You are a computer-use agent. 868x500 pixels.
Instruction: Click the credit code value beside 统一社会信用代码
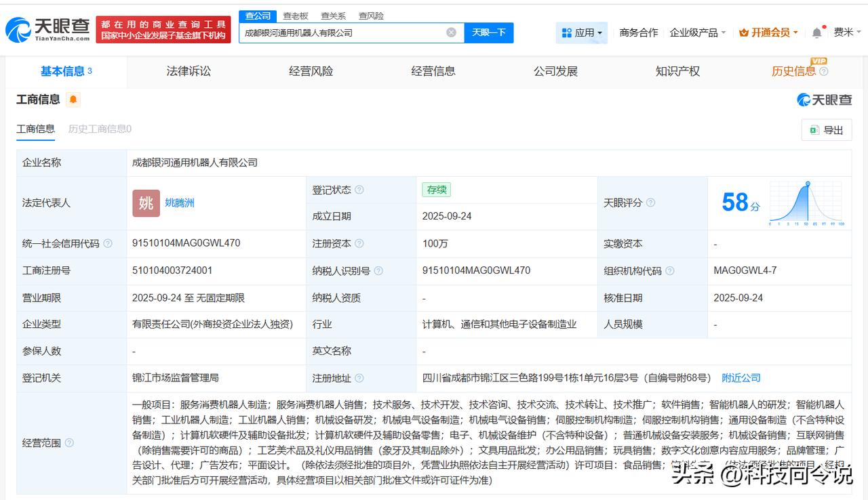tap(186, 243)
